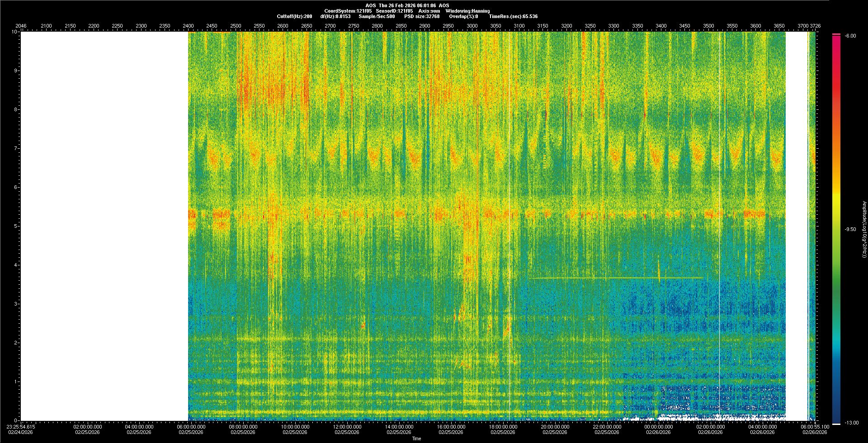The height and width of the screenshot is (443, 868).
Task: Click the 5 Hz frequency axis label
Action: click(x=15, y=226)
